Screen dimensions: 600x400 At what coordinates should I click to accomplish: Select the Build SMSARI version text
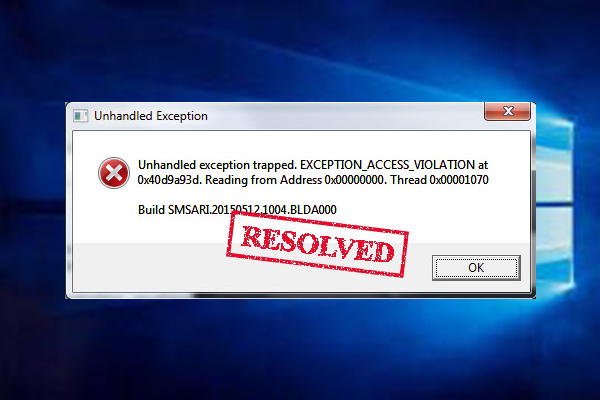pos(237,209)
